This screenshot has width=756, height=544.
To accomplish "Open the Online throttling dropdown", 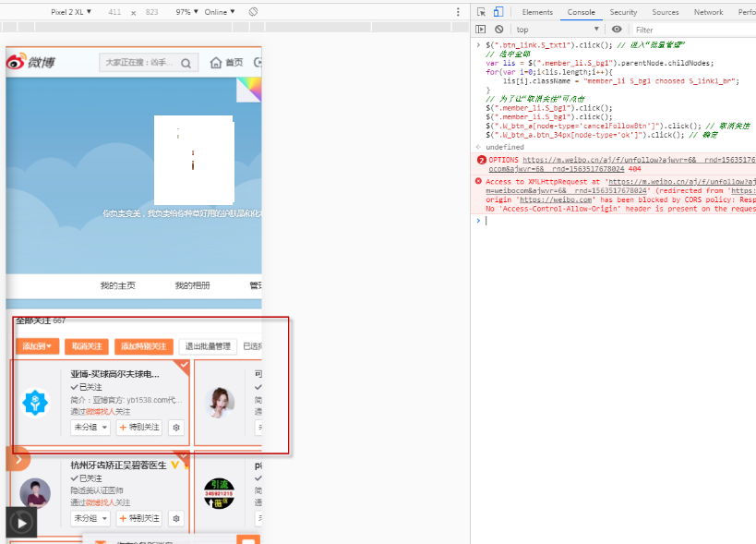I will 220,12.
